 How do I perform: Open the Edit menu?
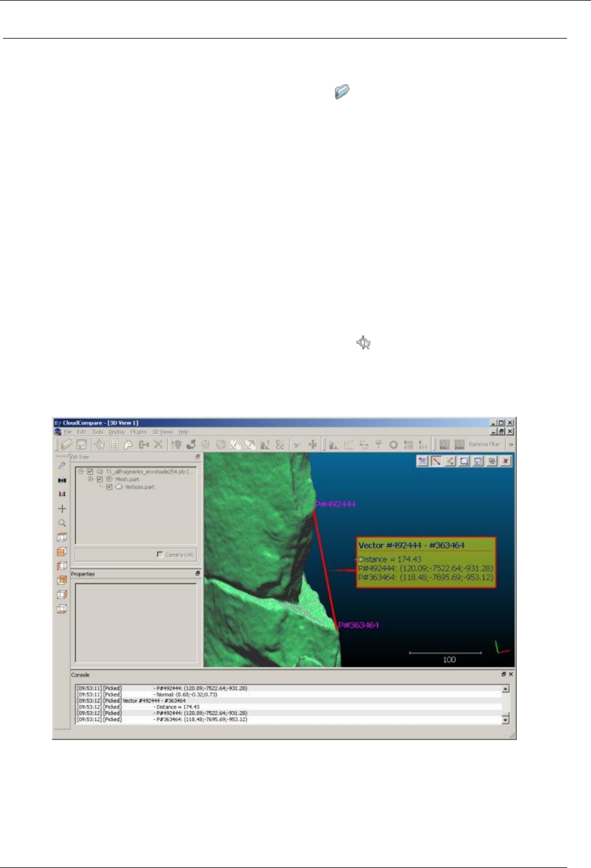tap(82, 432)
